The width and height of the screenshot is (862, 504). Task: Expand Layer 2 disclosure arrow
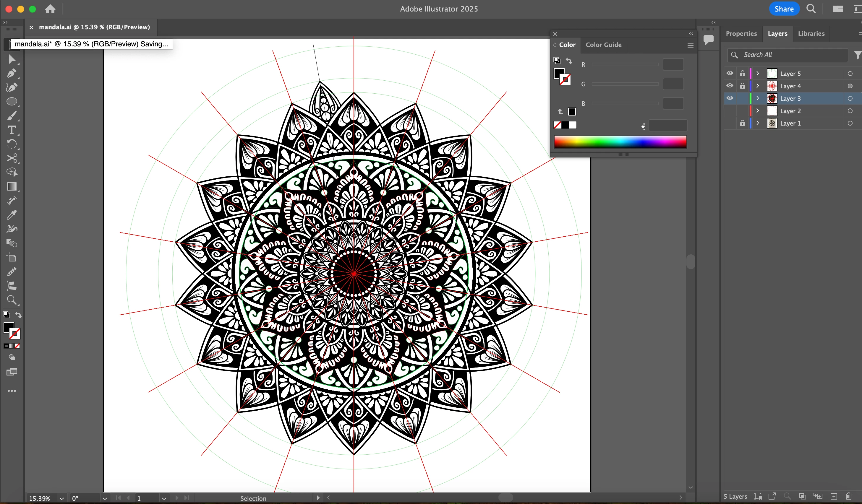758,111
